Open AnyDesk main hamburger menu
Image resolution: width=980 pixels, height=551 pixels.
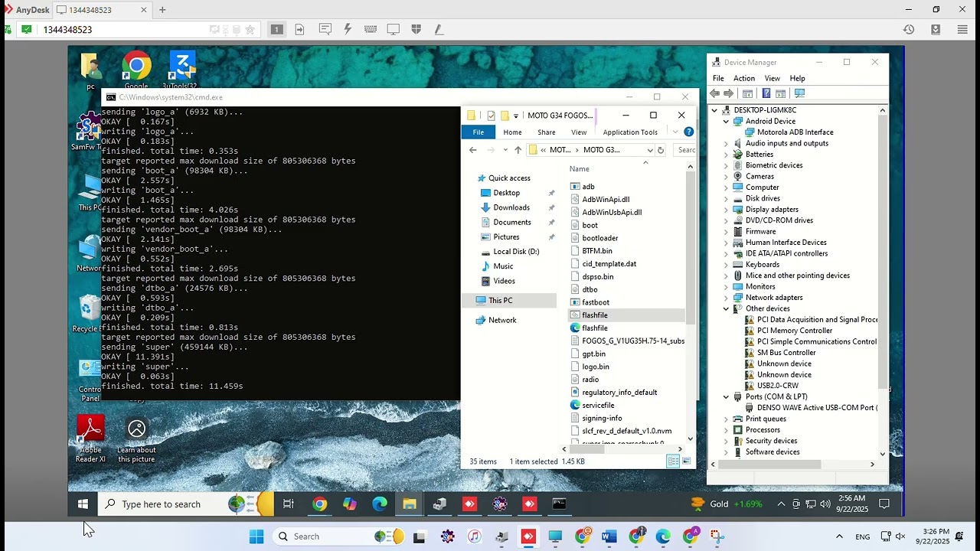[962, 29]
